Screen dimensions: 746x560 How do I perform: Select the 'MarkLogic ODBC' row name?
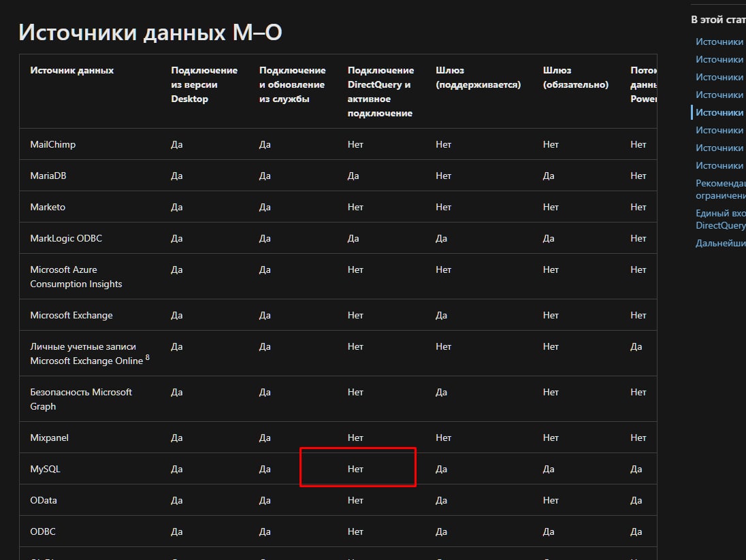click(66, 238)
